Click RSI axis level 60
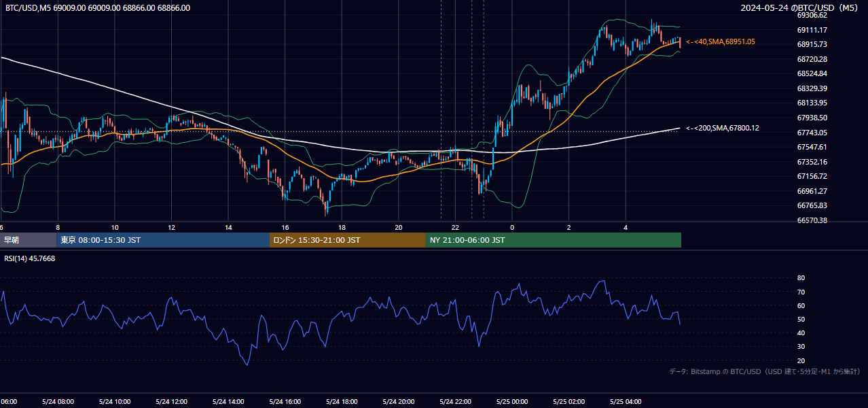The height and width of the screenshot is (408, 868). click(x=801, y=305)
